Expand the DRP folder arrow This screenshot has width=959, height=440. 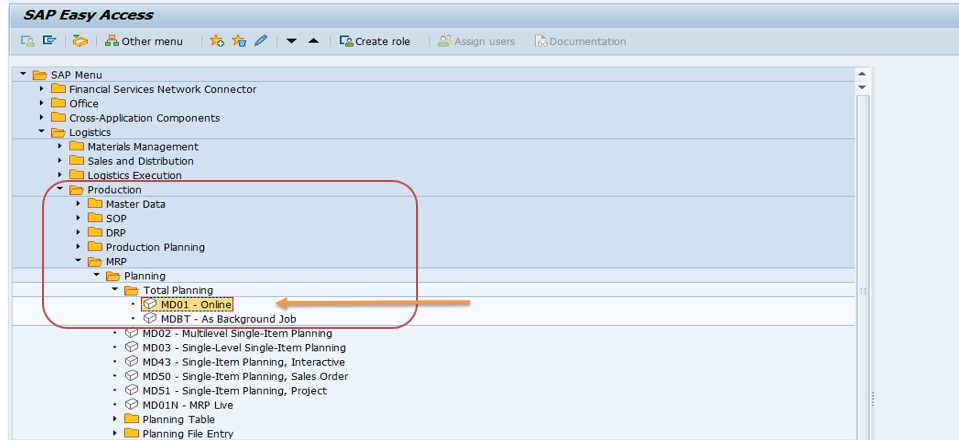click(78, 233)
